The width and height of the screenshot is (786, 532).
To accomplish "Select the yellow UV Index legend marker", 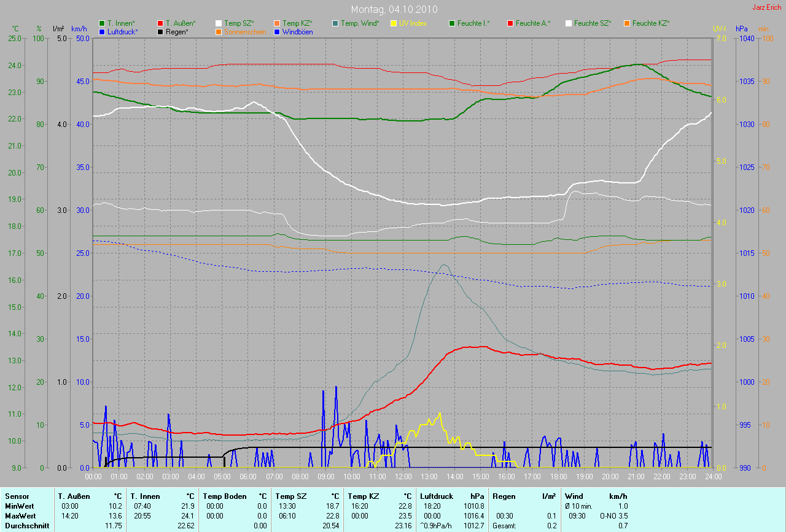I will (394, 23).
